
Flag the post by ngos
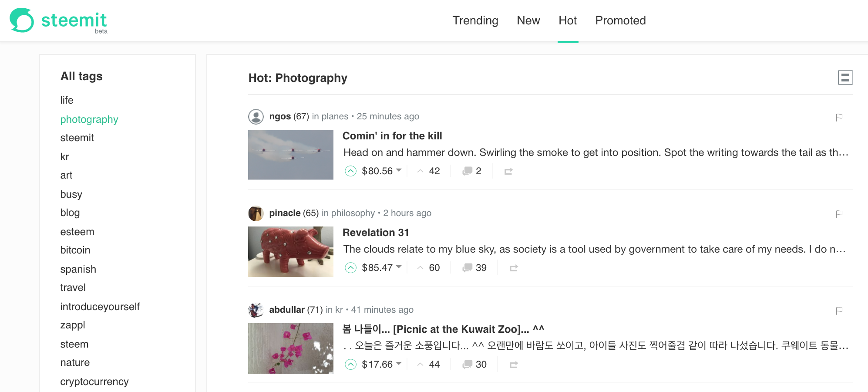(839, 117)
